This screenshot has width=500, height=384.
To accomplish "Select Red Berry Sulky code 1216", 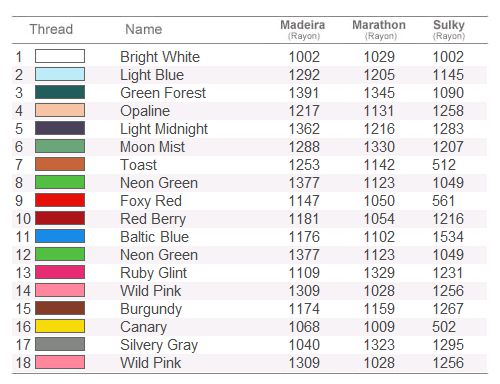I will coord(448,219).
